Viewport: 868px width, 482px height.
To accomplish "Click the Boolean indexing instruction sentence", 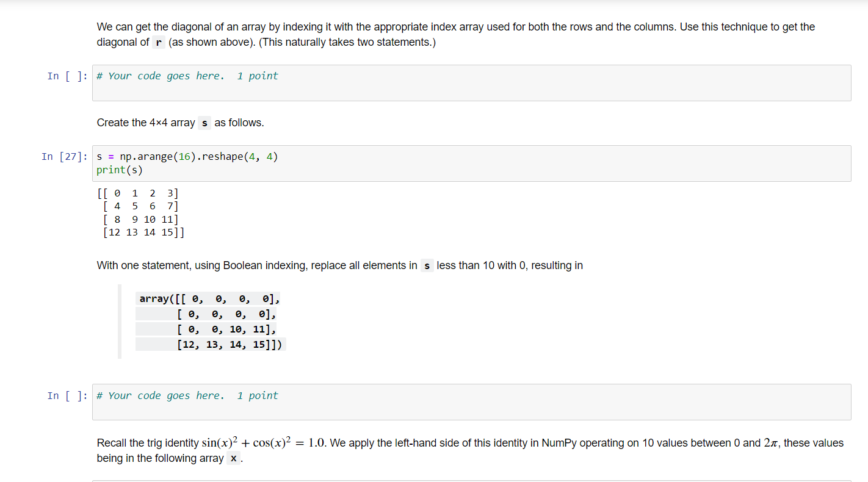I will pyautogui.click(x=339, y=265).
